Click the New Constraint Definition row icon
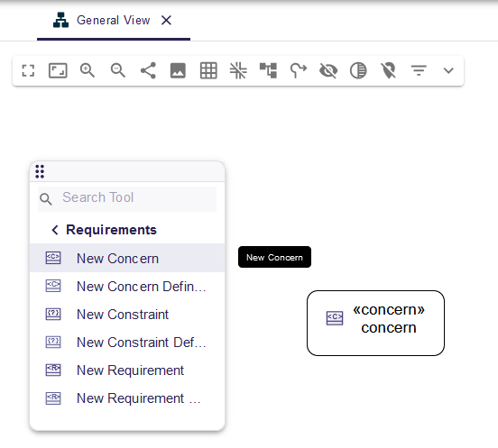498x448 pixels. click(x=53, y=342)
